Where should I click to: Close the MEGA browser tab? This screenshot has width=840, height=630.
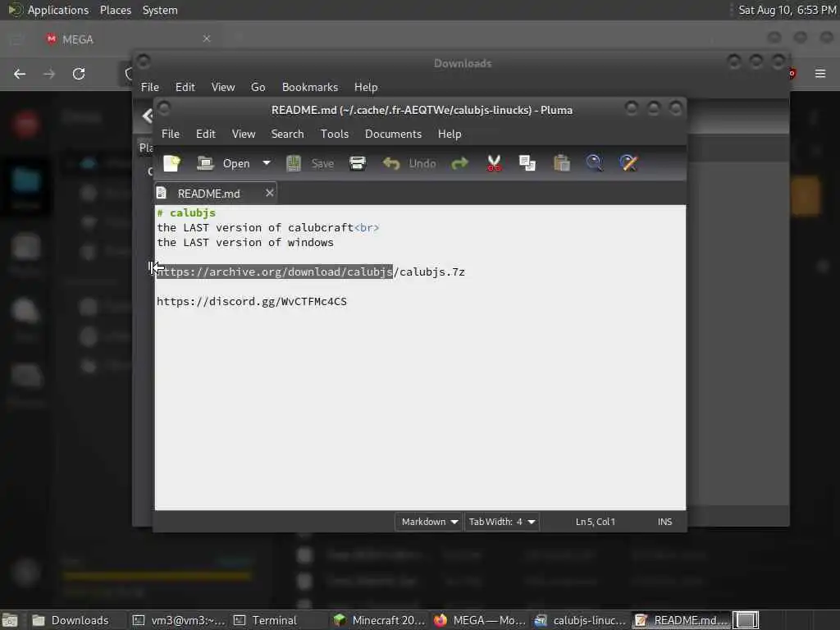click(206, 39)
